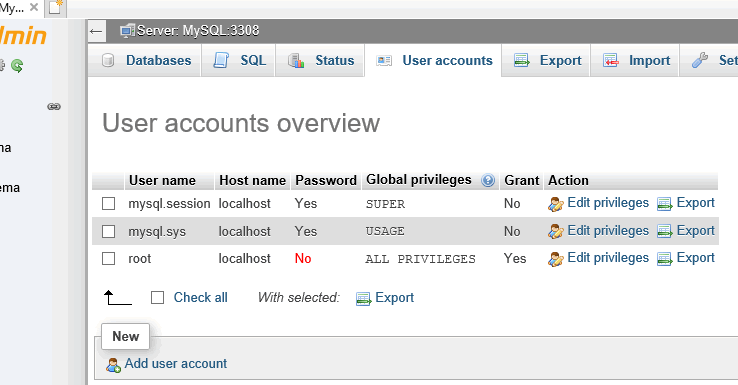
Task: Click the new browser tab icon
Action: tap(56, 8)
